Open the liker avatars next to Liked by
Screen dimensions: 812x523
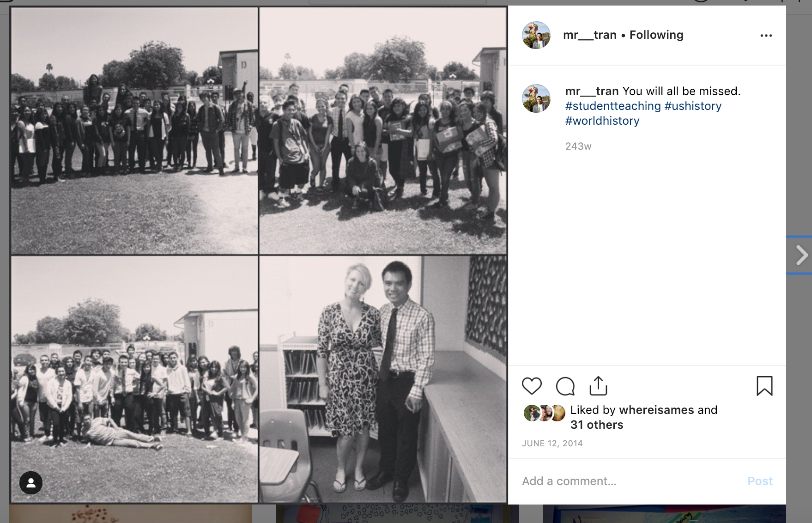[545, 413]
